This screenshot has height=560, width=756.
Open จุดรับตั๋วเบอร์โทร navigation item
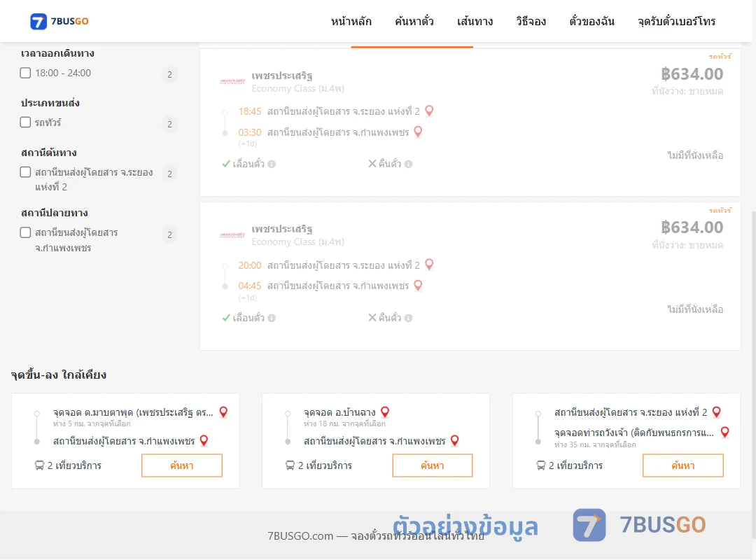click(676, 21)
